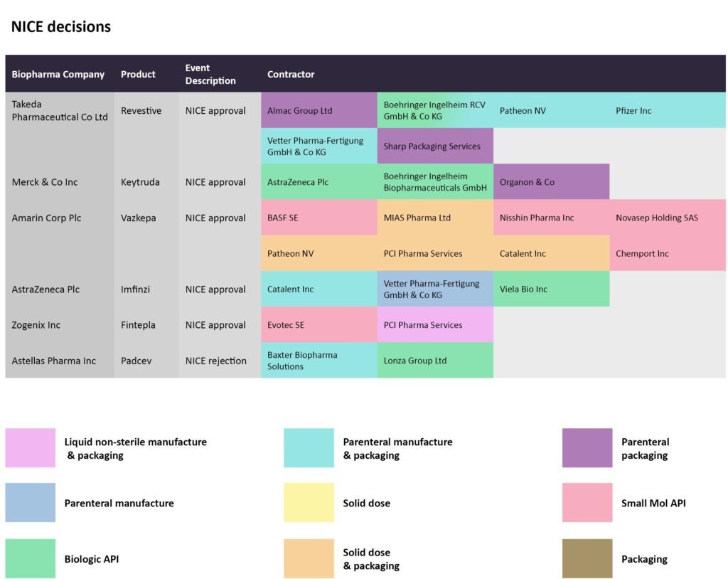Viewport: 728px width, 579px height.
Task: Click the green Biologic API legend swatch
Action: pyautogui.click(x=30, y=558)
